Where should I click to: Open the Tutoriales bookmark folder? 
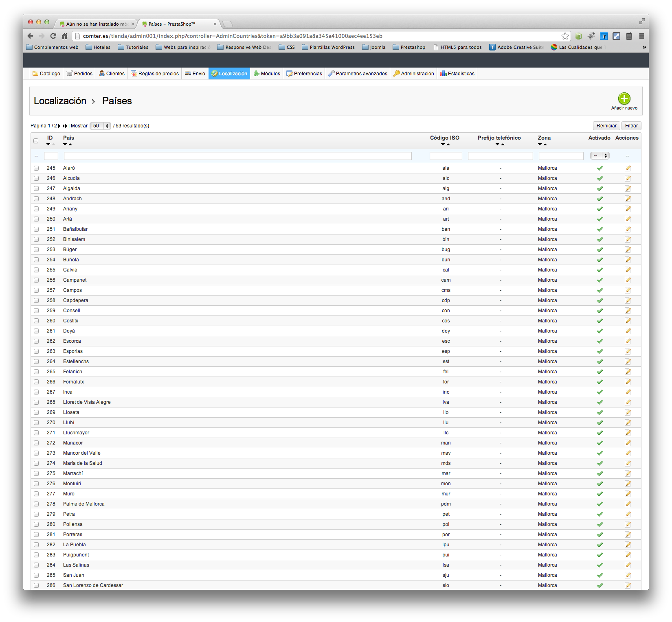coord(133,47)
